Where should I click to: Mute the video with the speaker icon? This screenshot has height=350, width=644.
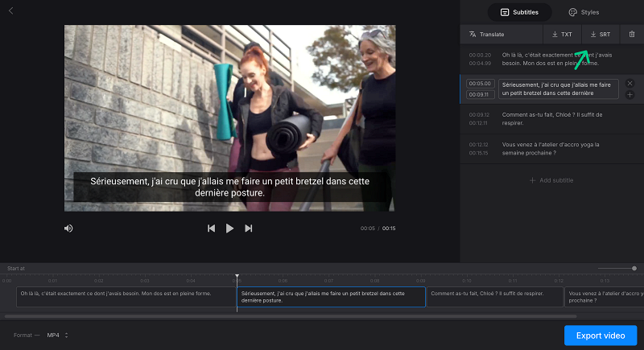[x=68, y=229]
